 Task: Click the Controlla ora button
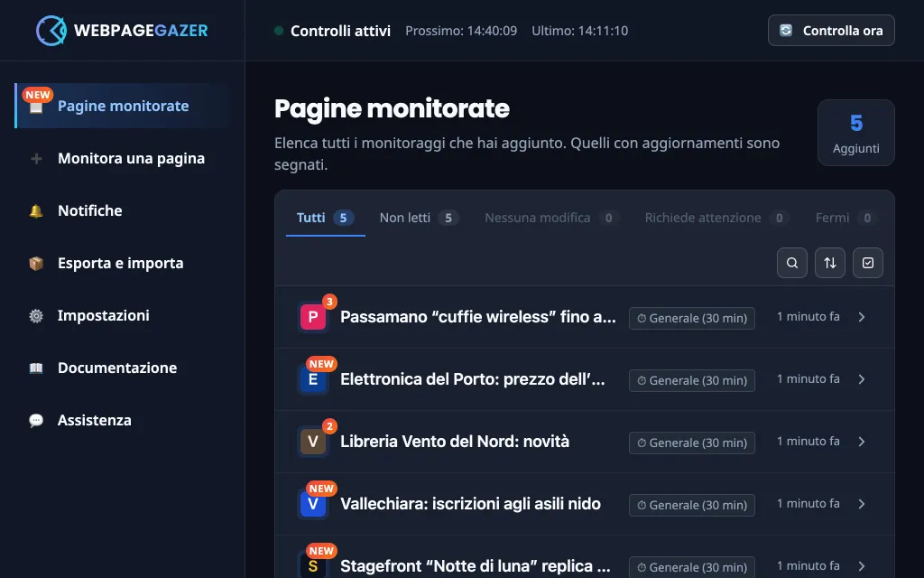(831, 31)
